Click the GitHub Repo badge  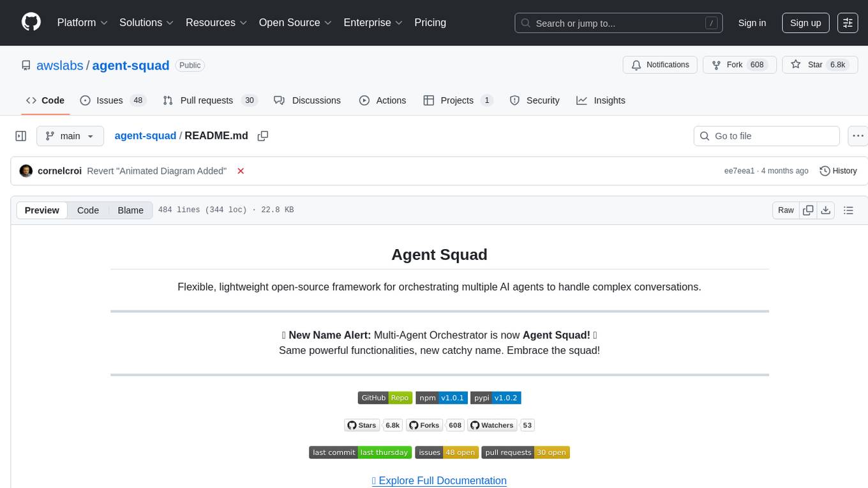(385, 398)
